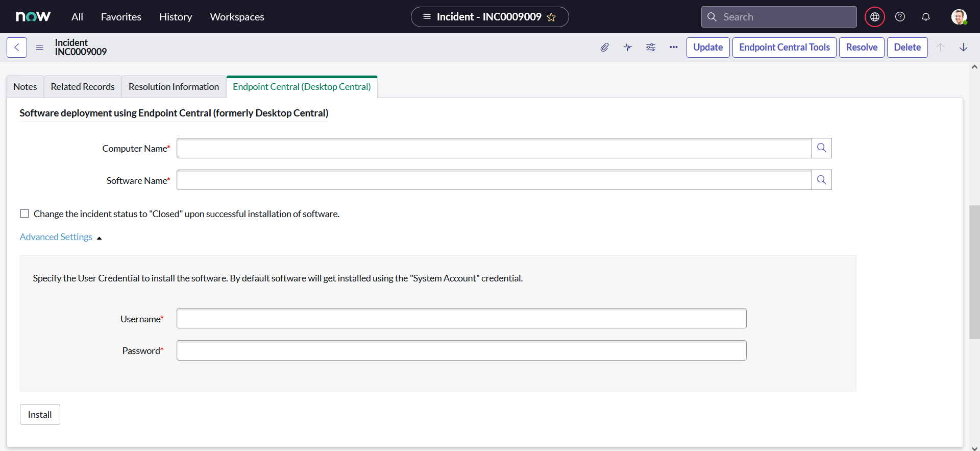Favorite the incident with star icon
The height and width of the screenshot is (451, 980).
[x=551, y=17]
